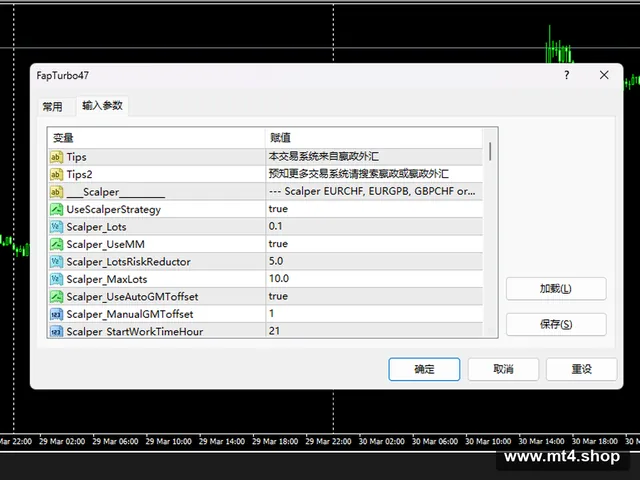640x480 pixels.
Task: Click the value '--- Scalper EURCHF, EURGPB...'
Action: pos(372,191)
